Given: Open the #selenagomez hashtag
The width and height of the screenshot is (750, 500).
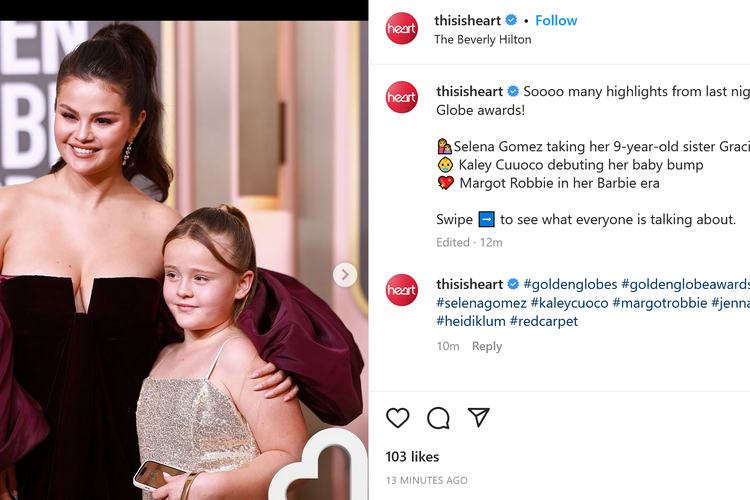Looking at the screenshot, I should click(481, 303).
